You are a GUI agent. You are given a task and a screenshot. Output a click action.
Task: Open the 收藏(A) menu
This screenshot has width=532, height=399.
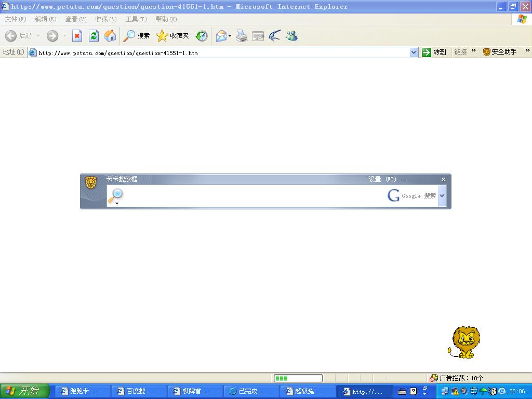tap(106, 19)
